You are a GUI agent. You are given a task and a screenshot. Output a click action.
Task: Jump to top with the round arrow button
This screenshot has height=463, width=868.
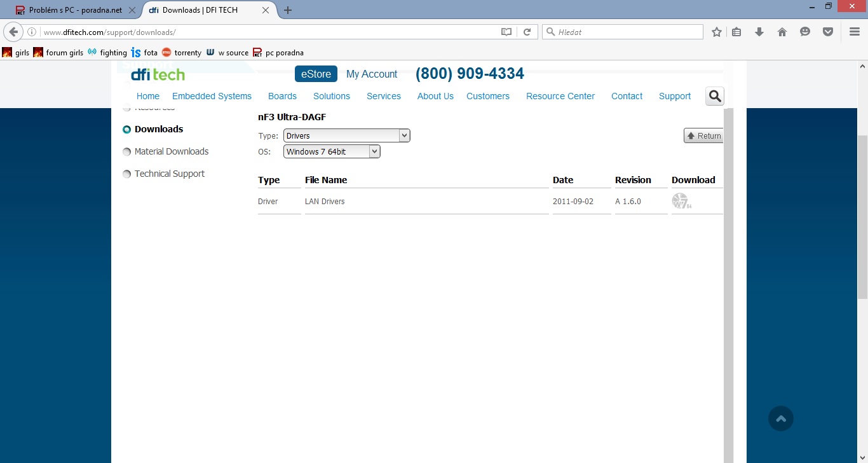pos(781,418)
